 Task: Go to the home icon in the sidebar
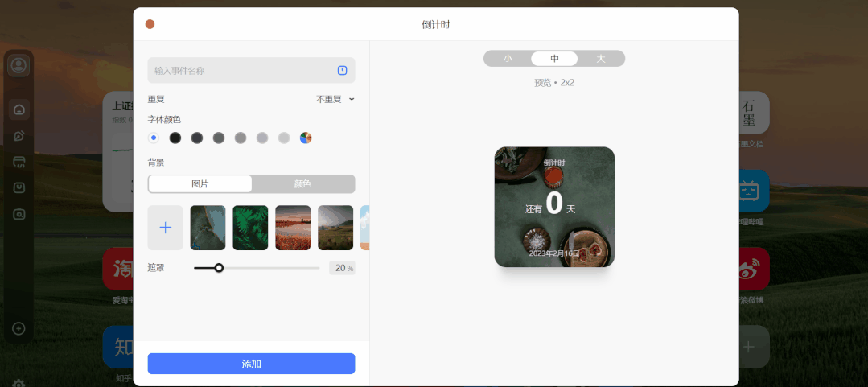pyautogui.click(x=19, y=109)
